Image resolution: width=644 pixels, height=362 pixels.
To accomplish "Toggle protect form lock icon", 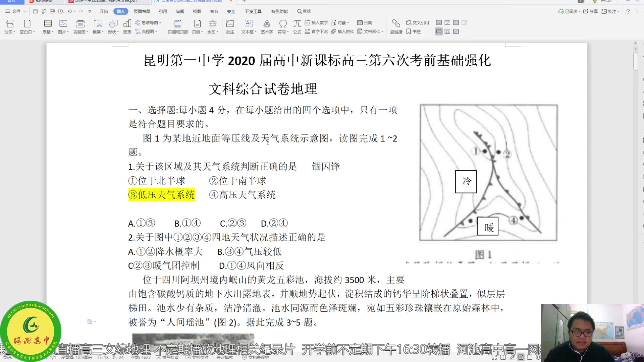I will [456, 32].
